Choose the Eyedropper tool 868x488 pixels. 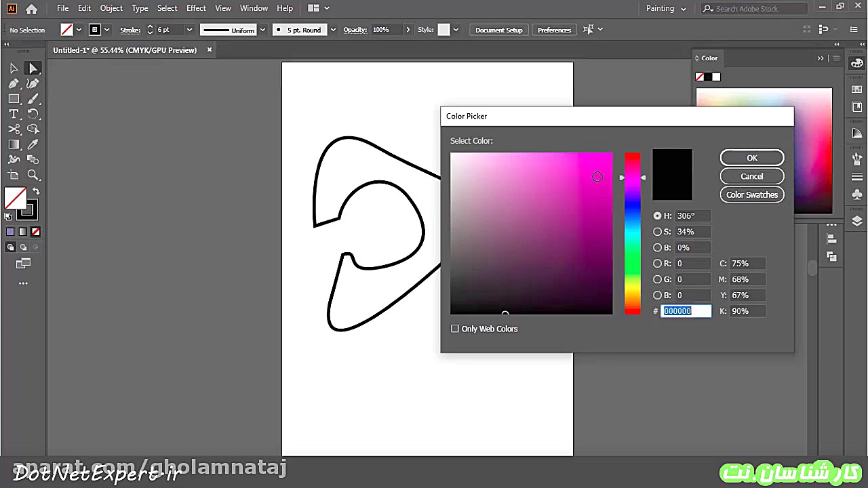[x=33, y=144]
